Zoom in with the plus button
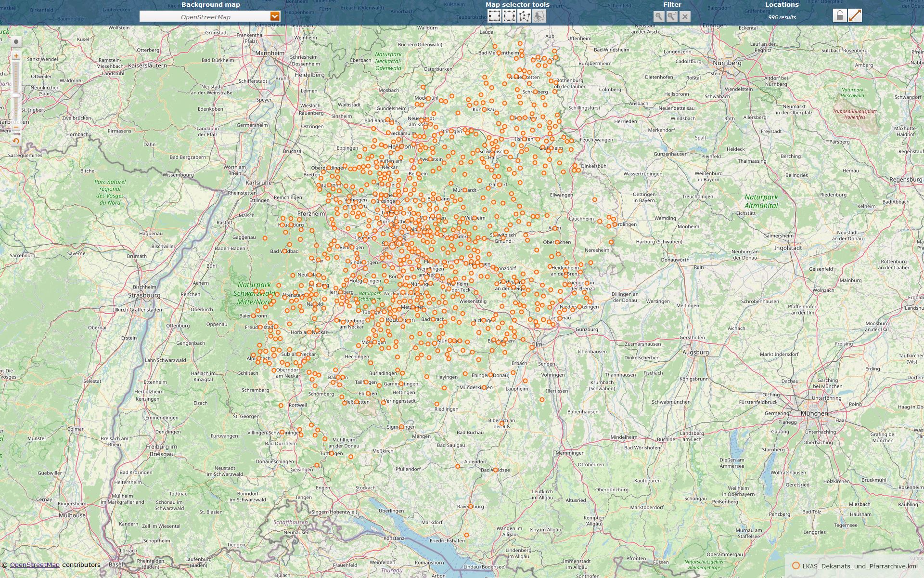This screenshot has width=924, height=578. (16, 56)
